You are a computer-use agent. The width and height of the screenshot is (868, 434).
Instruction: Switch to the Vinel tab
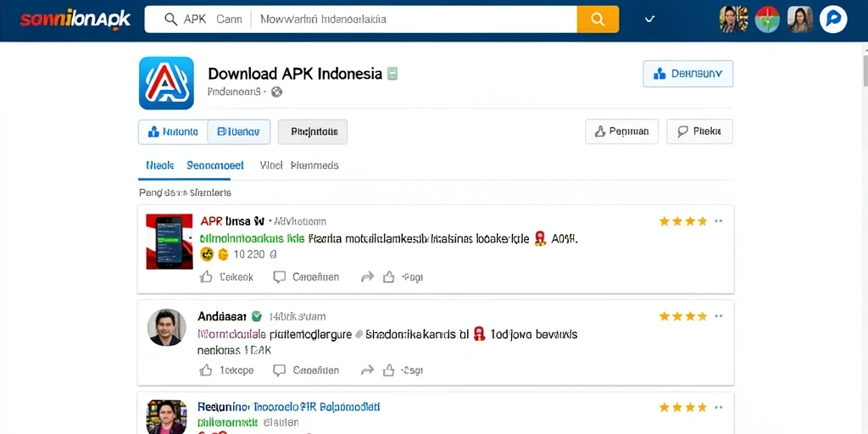pos(271,165)
